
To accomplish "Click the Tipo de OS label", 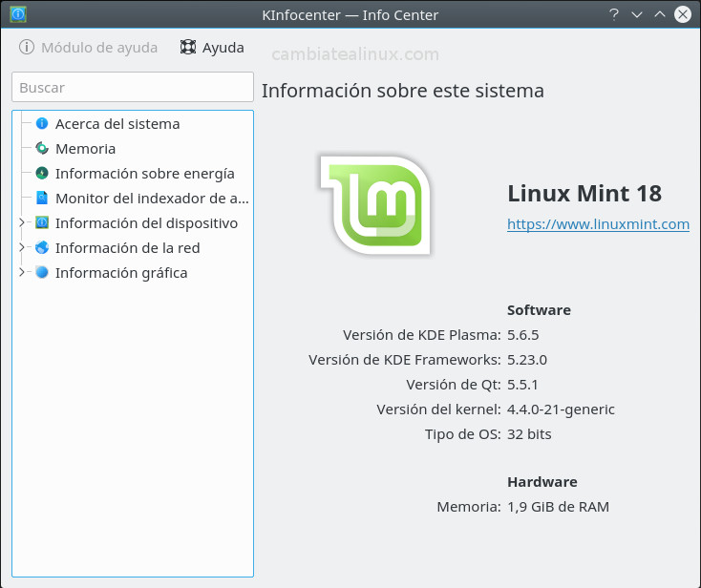I will (462, 434).
